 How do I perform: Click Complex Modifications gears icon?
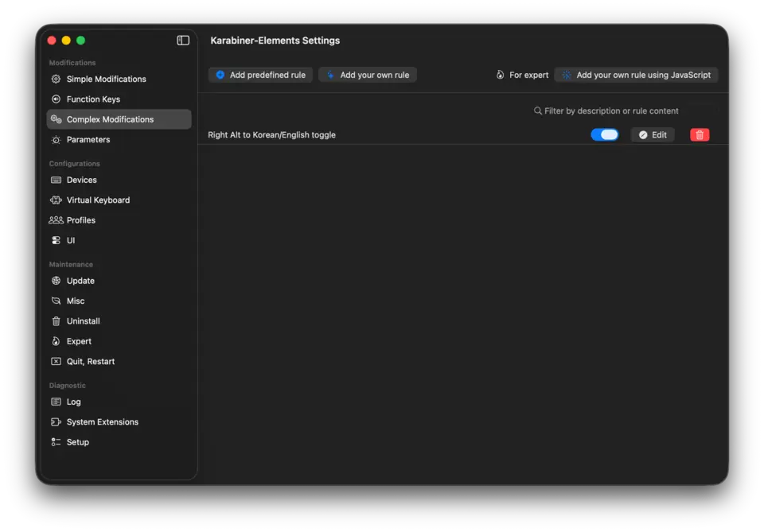pos(56,119)
